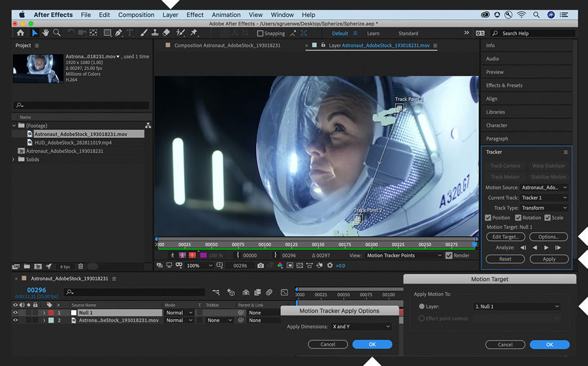Click the Null 1 layer color label
The width and height of the screenshot is (588, 366).
51,313
